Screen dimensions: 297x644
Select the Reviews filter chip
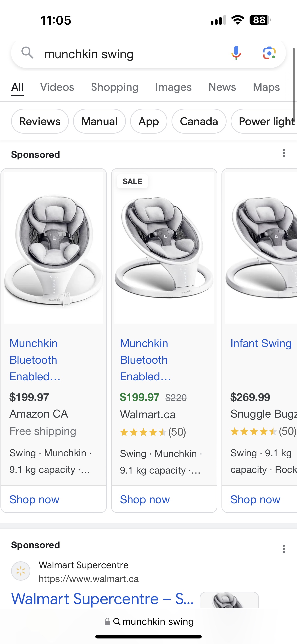(40, 121)
